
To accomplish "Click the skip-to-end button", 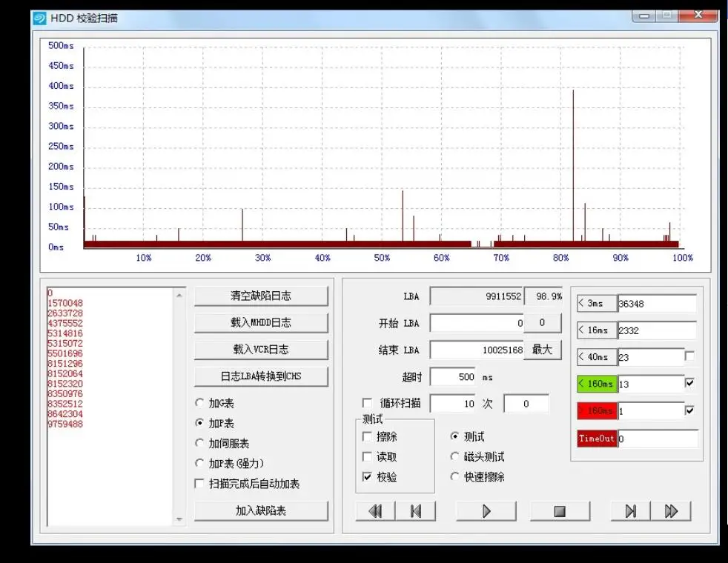I will [x=630, y=511].
